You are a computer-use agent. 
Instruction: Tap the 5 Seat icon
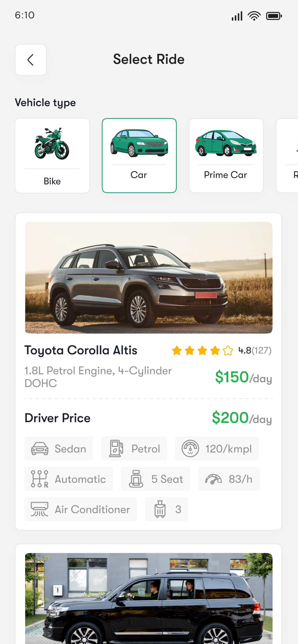pyautogui.click(x=136, y=479)
